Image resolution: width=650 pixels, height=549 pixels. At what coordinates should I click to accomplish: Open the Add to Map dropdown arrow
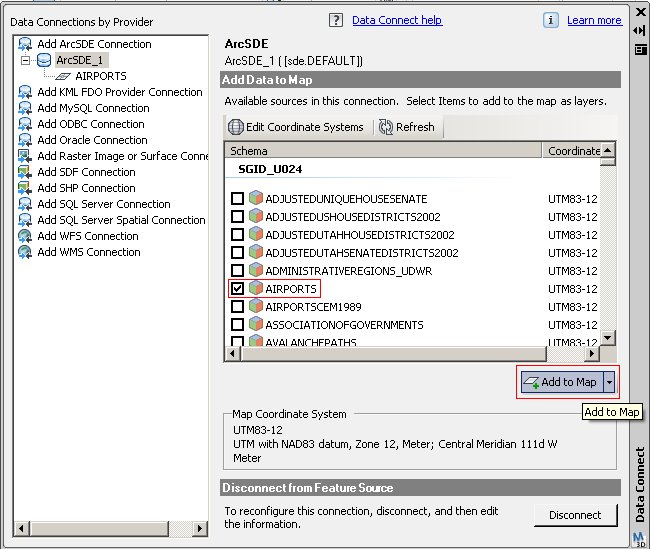point(609,382)
